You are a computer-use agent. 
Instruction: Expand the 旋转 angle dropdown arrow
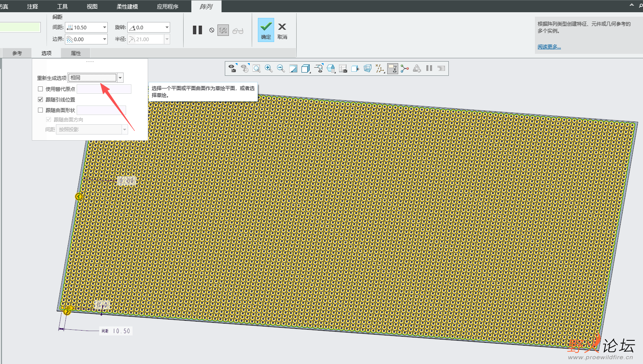tap(167, 27)
